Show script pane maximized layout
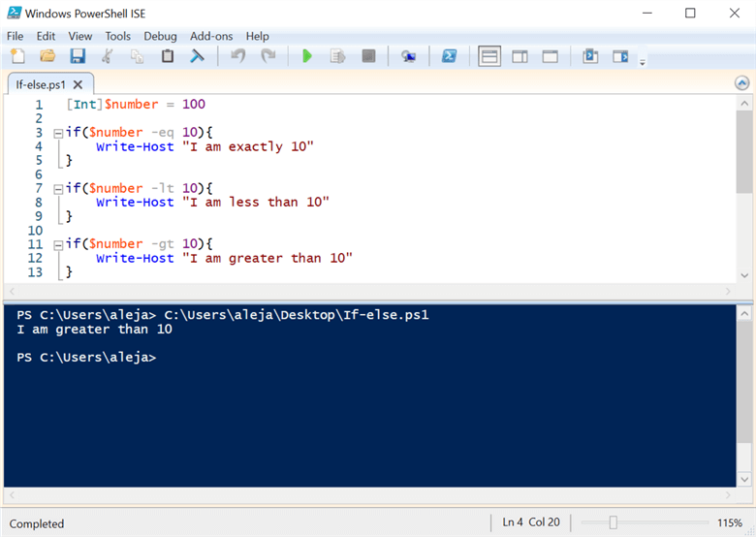 coord(551,56)
